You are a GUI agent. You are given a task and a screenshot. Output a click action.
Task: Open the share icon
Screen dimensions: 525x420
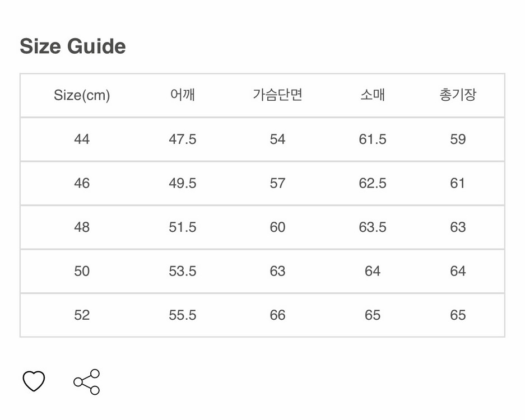click(x=87, y=381)
